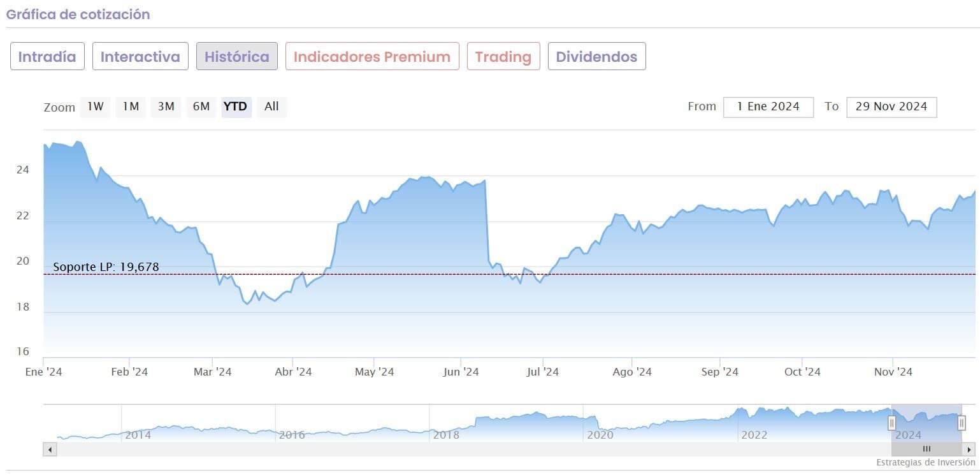Show the Dividendos tab
980x475 pixels.
[x=596, y=57]
